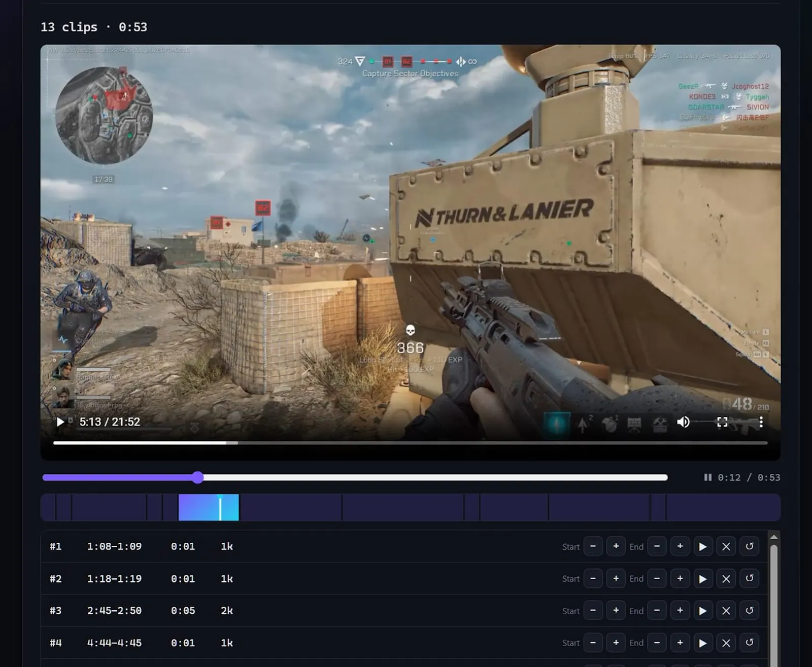Increase start time of clip #2
The width and height of the screenshot is (812, 667).
(616, 578)
